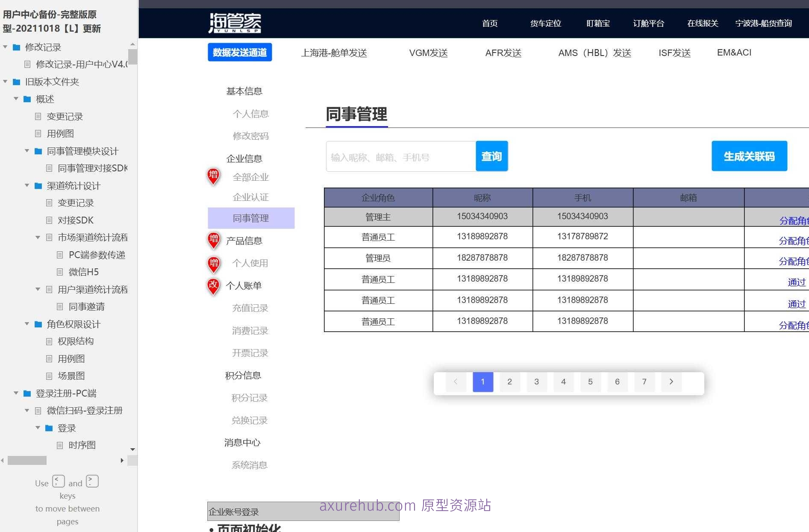
Task: Open 同事邀请 page in tree
Action: point(87,307)
